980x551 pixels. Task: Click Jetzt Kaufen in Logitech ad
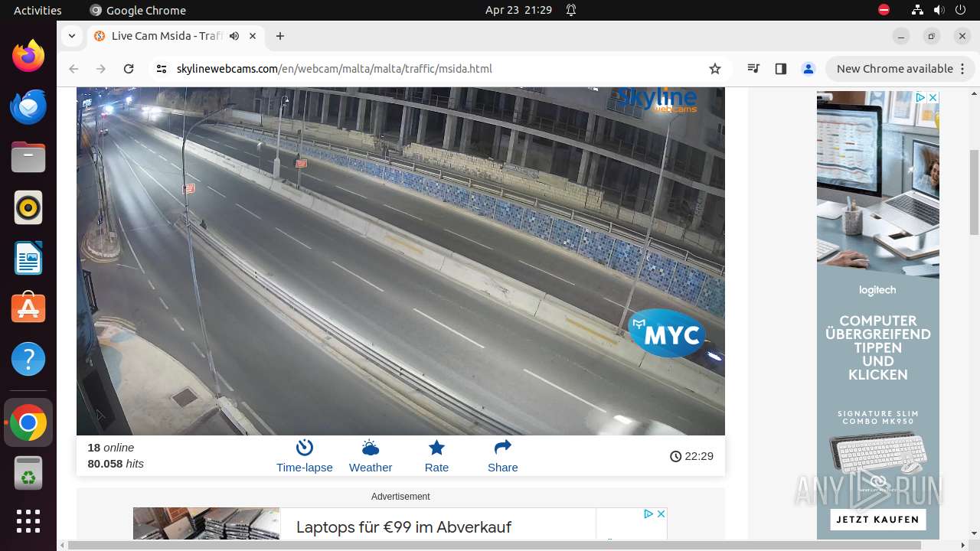pos(877,519)
